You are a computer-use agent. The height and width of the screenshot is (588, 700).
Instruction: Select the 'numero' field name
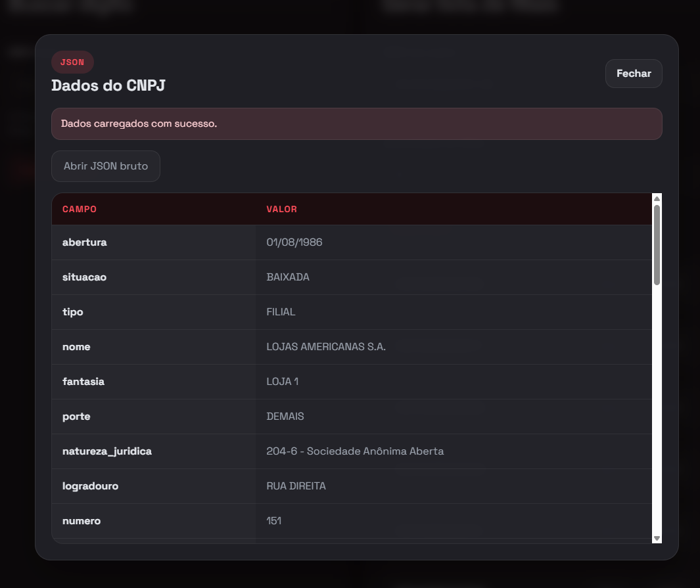(82, 520)
